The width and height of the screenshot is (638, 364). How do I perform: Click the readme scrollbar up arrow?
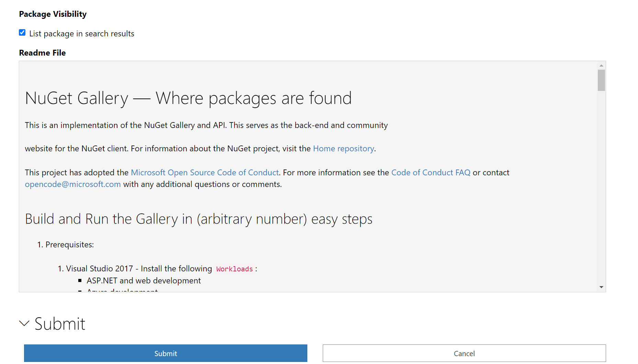[x=601, y=65]
